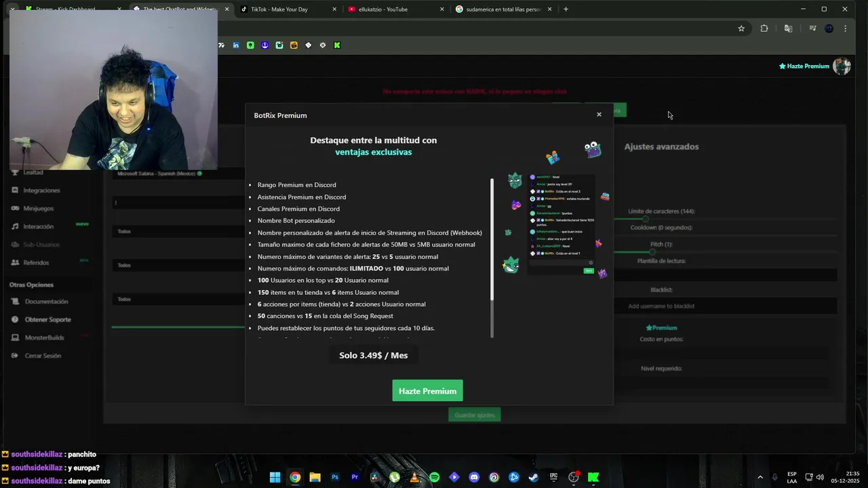Click Chrome icon in taskbar
This screenshot has height=488, width=868.
click(295, 477)
